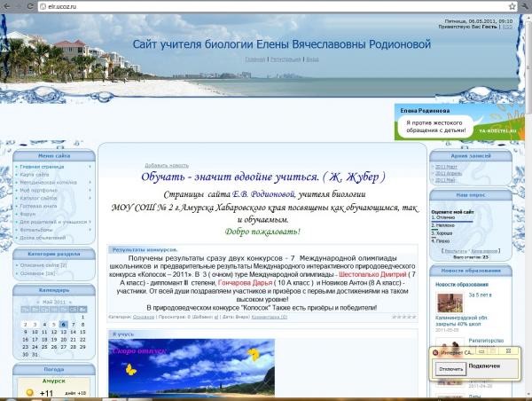The height and width of the screenshot is (401, 532).
Task: Open Новости образования heading link
Action: [x=462, y=285]
